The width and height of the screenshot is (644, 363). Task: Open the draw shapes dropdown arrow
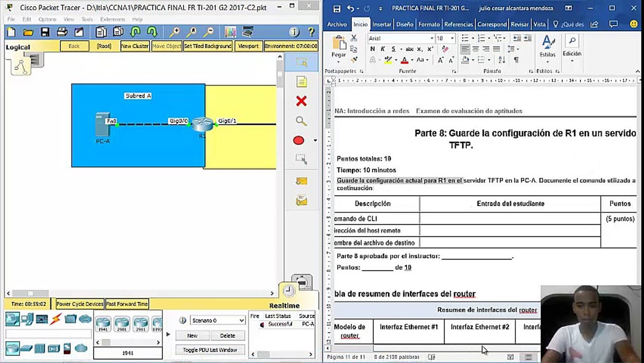click(x=315, y=141)
